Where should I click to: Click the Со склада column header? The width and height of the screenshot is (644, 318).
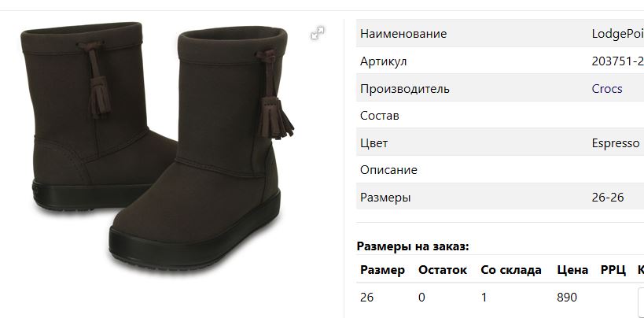(x=511, y=270)
